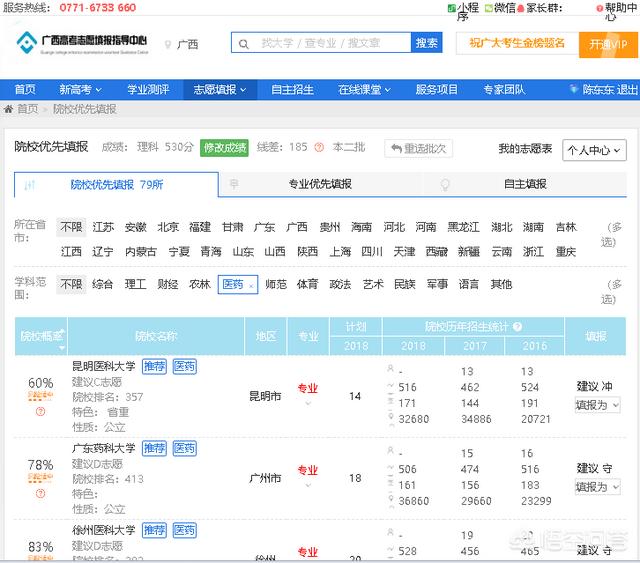Click the 开通VIP button
640x563 pixels.
click(x=608, y=45)
